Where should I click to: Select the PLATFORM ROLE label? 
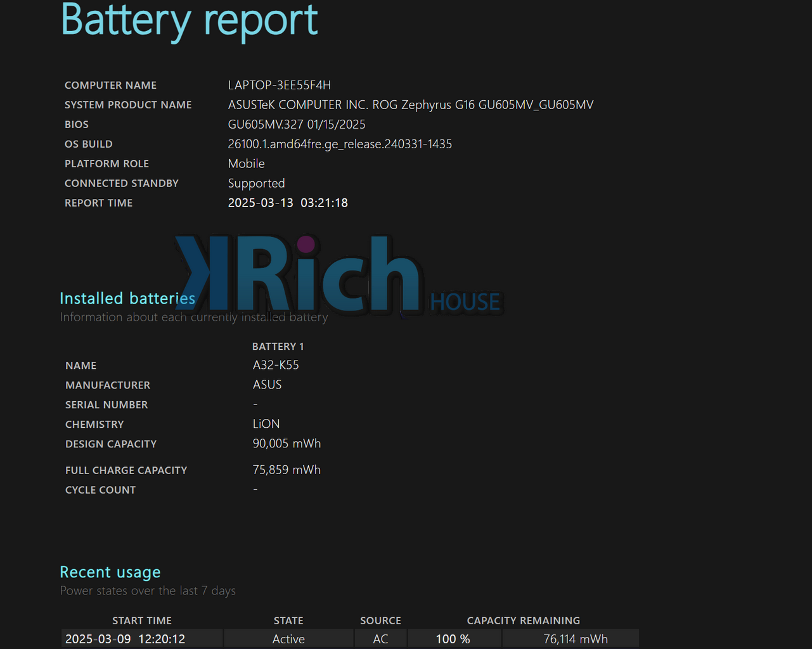106,164
